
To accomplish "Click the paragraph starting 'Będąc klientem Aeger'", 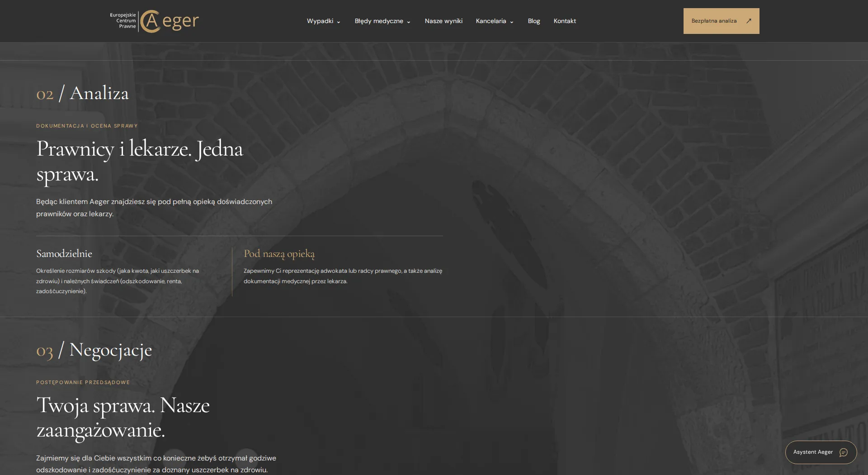I will click(x=154, y=208).
